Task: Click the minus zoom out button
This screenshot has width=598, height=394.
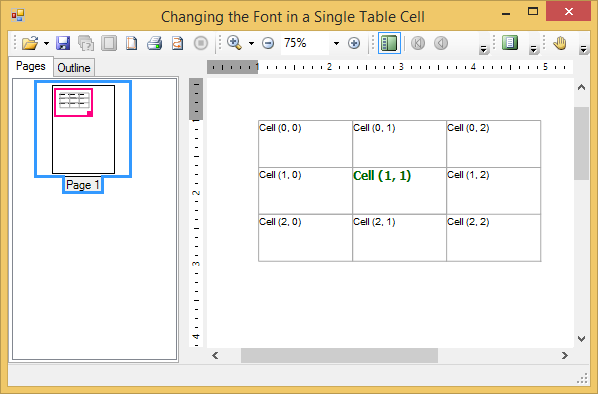Action: (268, 43)
